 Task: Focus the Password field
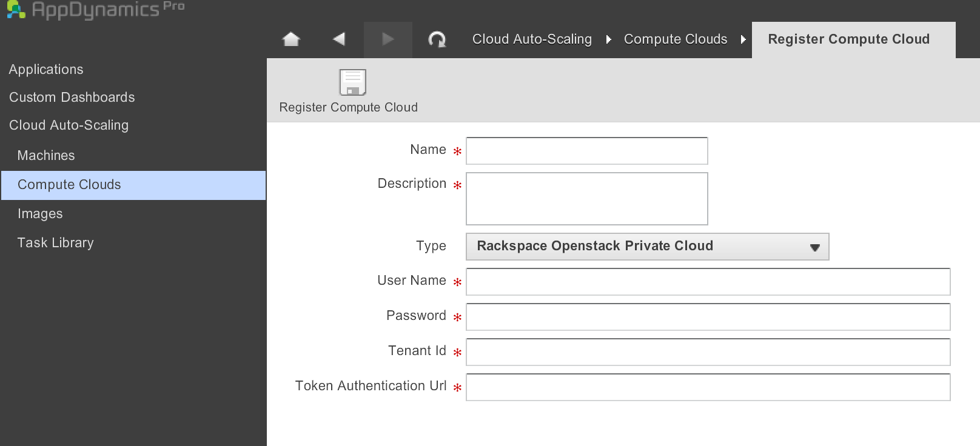click(708, 317)
